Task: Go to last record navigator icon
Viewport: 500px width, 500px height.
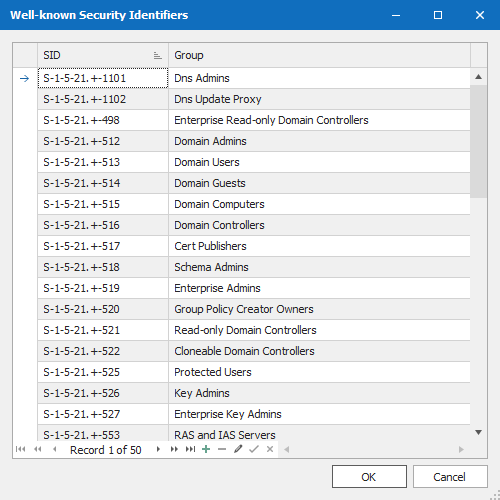Action: coord(191,449)
